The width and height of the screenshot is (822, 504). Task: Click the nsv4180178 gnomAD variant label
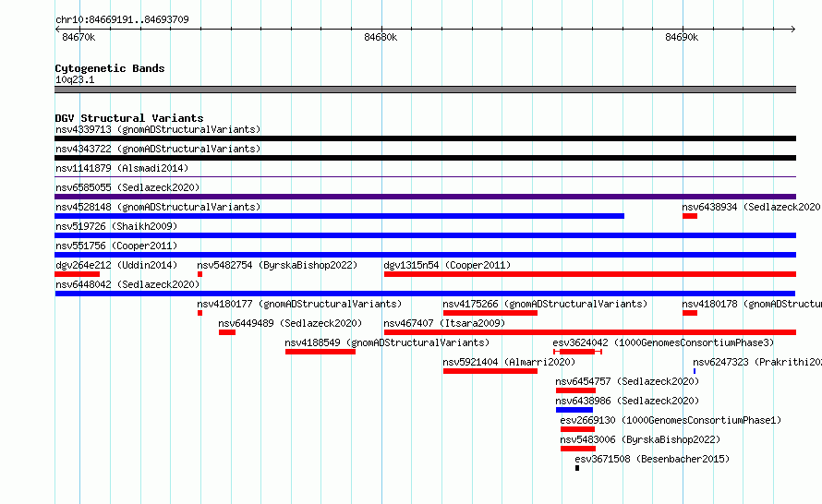[x=752, y=304]
